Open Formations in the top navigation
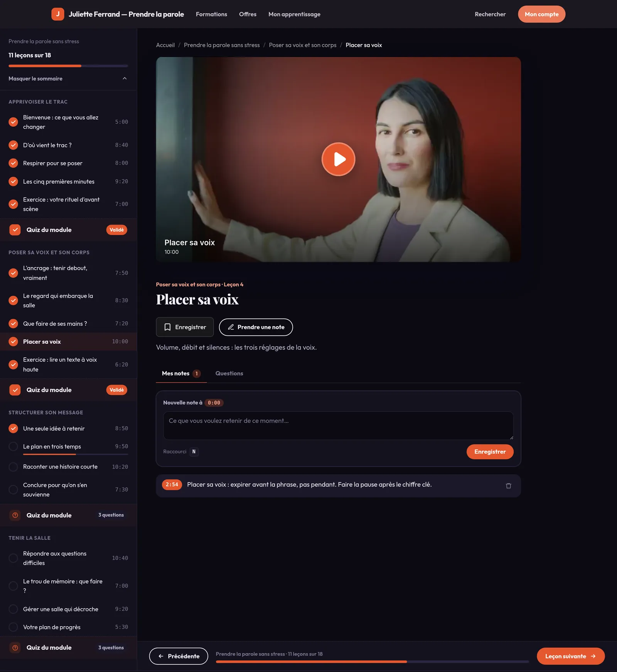 [x=211, y=14]
